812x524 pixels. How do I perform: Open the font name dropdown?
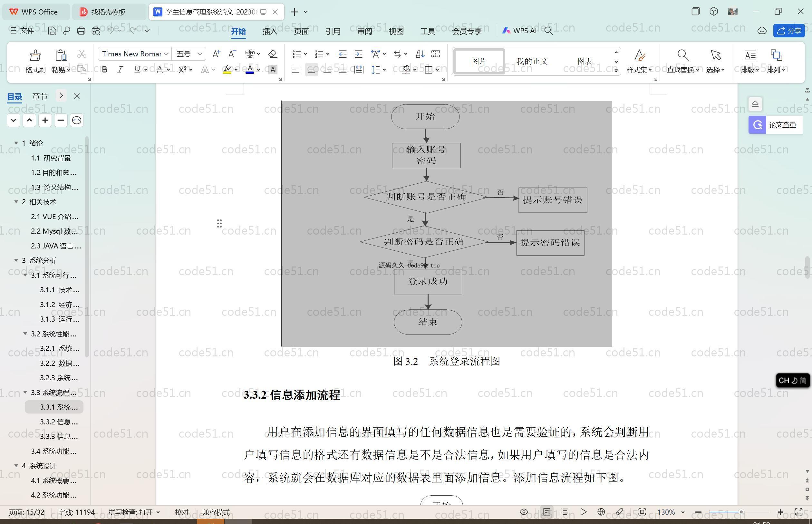coord(166,54)
